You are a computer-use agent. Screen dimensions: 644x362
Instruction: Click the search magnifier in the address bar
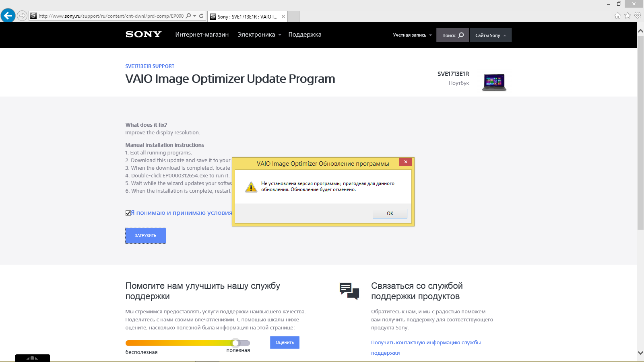[188, 16]
